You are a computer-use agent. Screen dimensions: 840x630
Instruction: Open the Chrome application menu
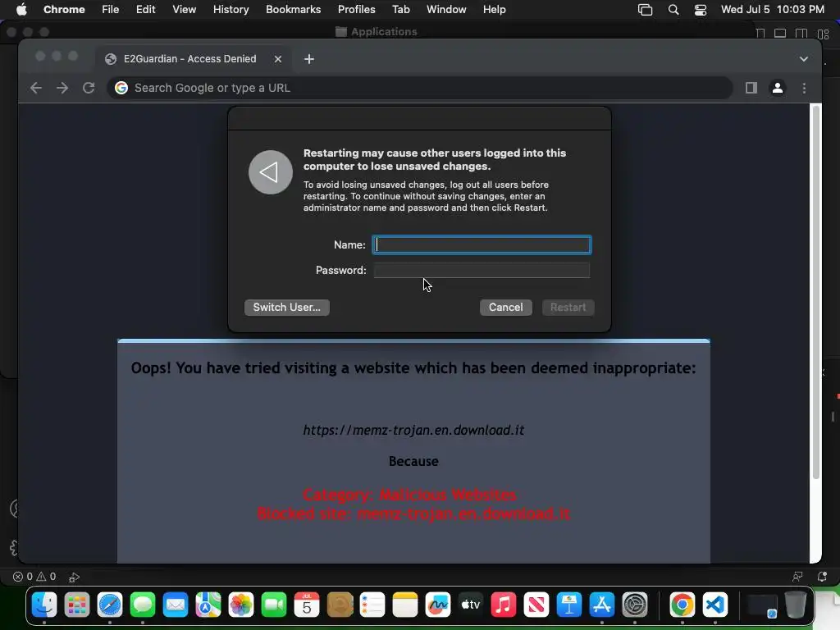coord(64,10)
